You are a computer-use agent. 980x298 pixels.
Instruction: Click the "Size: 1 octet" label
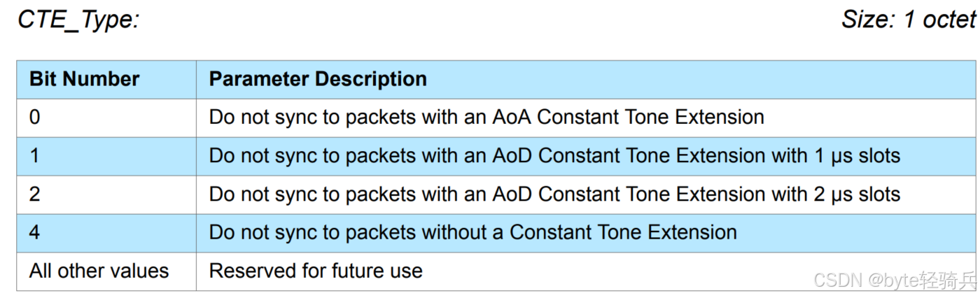click(908, 20)
